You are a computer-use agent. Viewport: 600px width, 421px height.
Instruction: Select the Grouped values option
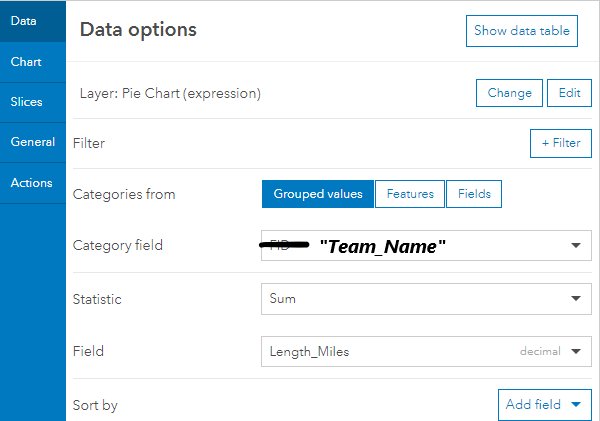point(317,194)
